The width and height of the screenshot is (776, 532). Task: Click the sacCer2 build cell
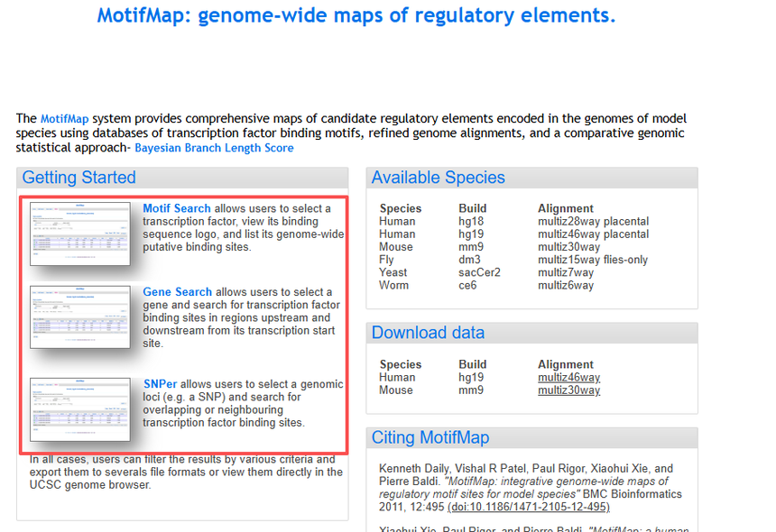[x=479, y=273]
